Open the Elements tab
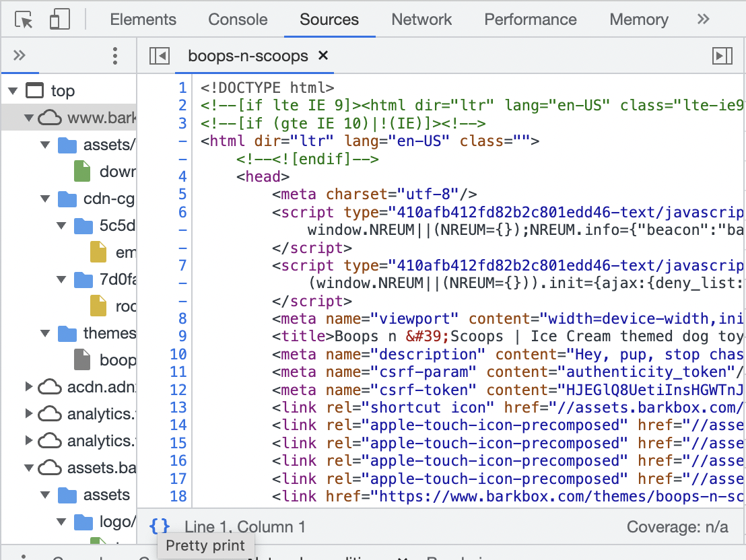The height and width of the screenshot is (560, 746). (143, 20)
